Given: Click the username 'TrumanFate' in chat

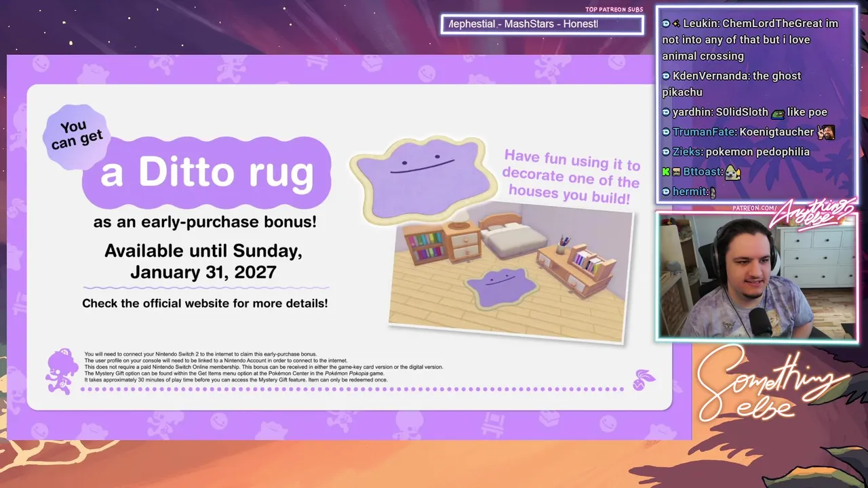Looking at the screenshot, I should tap(704, 132).
